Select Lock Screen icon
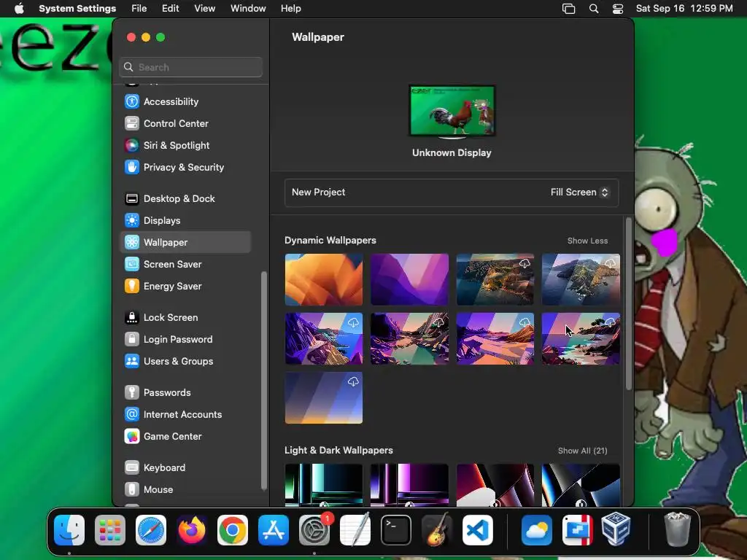This screenshot has width=747, height=560. pos(132,318)
